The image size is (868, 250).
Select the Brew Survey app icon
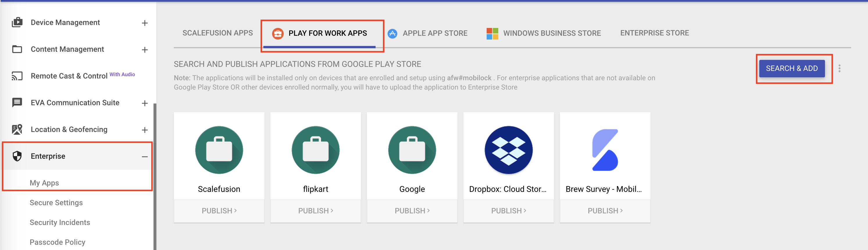[x=605, y=150]
